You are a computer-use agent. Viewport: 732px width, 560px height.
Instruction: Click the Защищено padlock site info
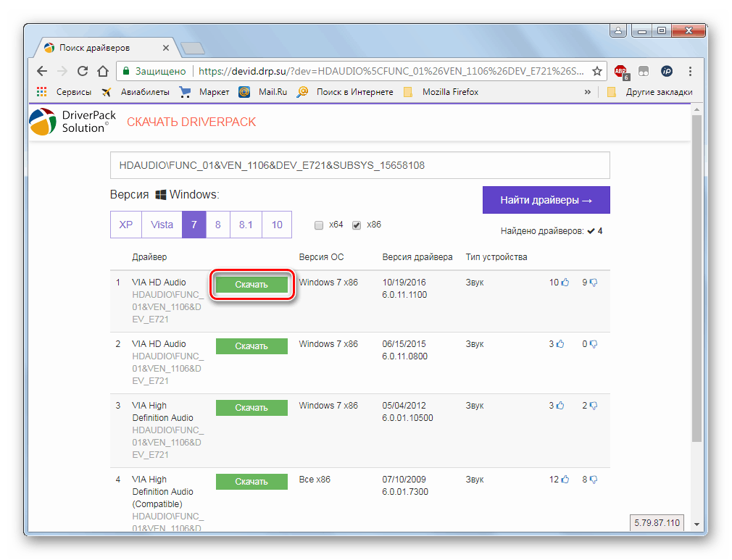(x=154, y=71)
